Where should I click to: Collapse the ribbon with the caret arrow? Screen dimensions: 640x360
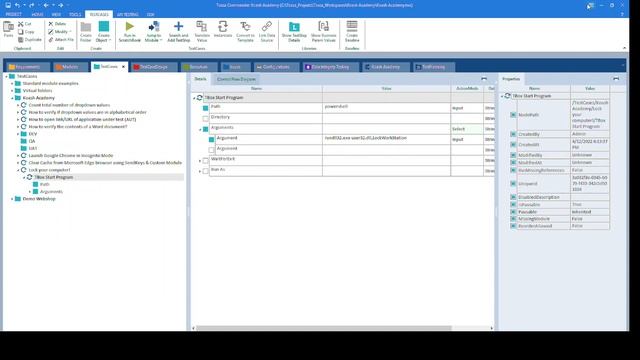(624, 48)
